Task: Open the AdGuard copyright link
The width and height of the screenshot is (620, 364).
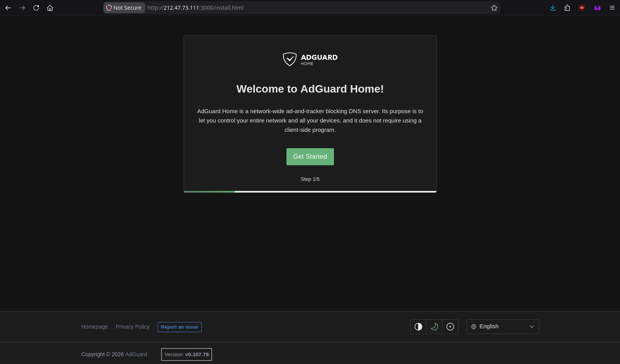Action: click(x=136, y=354)
